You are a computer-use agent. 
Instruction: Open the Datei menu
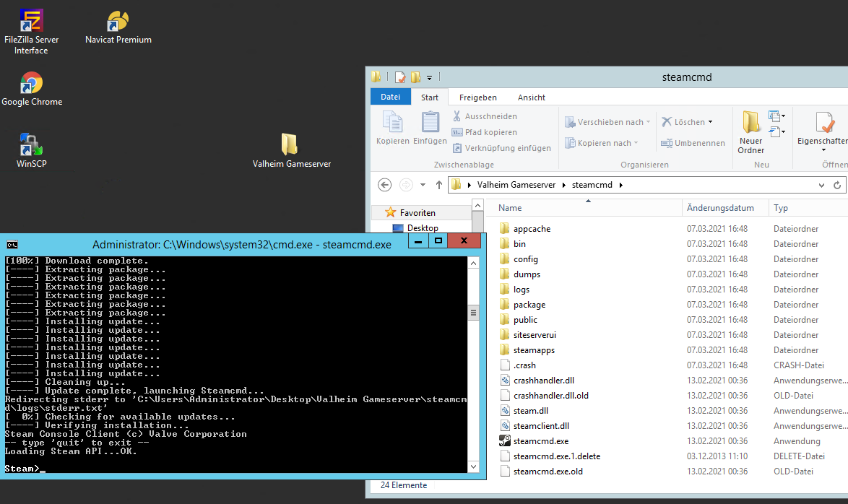click(x=390, y=97)
